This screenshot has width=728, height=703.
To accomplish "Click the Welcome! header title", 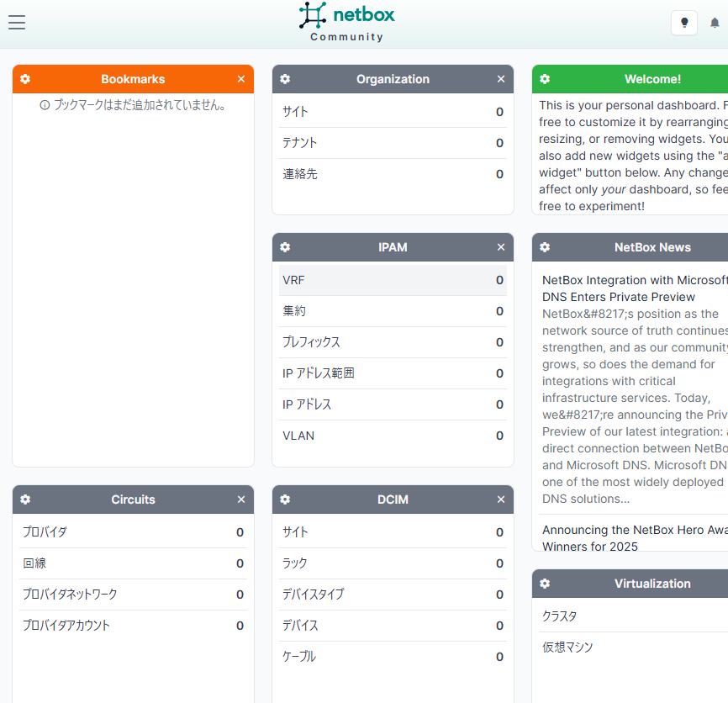I will pos(652,79).
